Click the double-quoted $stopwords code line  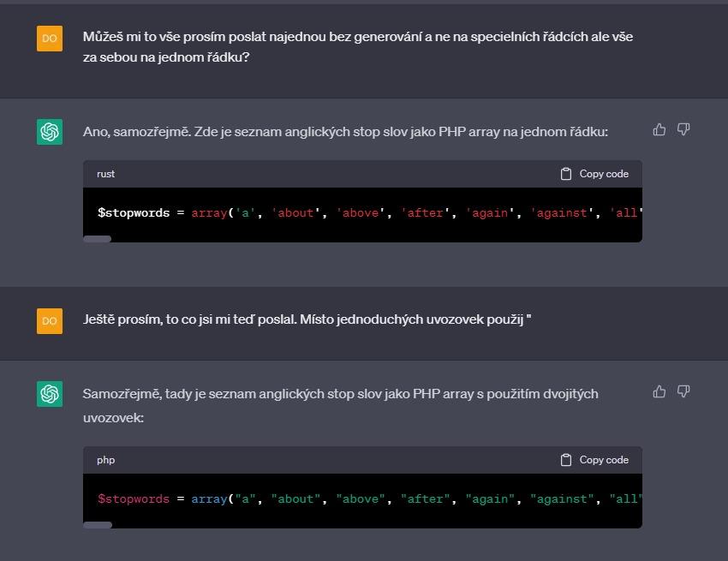point(368,498)
